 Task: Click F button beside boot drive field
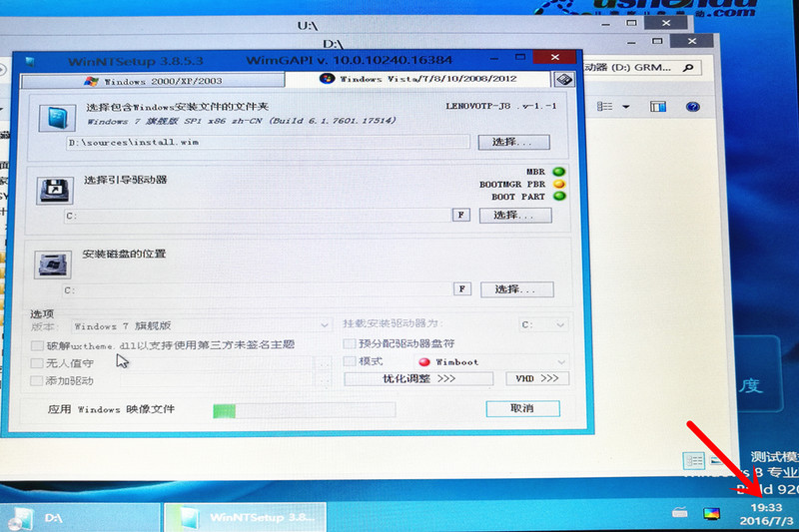461,215
